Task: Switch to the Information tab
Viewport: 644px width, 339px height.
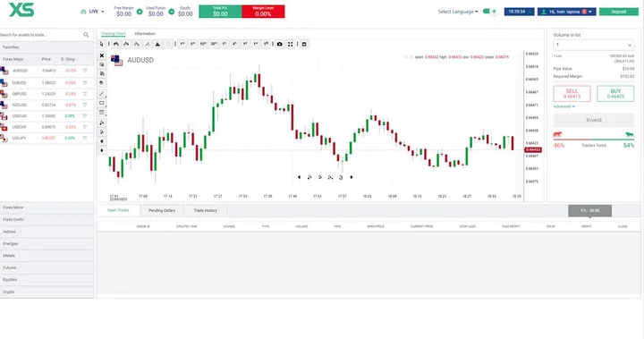Action: 145,34
